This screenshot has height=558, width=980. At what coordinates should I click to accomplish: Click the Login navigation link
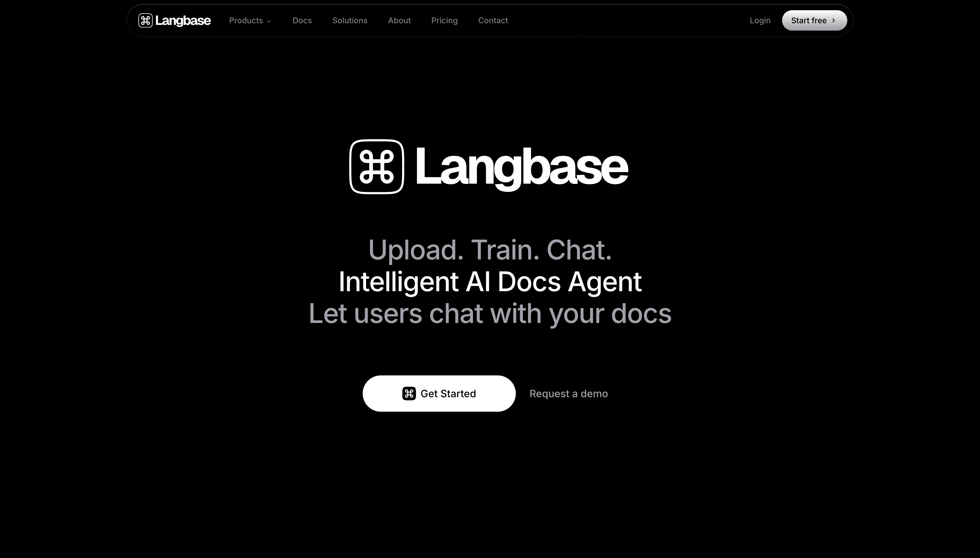[x=760, y=20]
